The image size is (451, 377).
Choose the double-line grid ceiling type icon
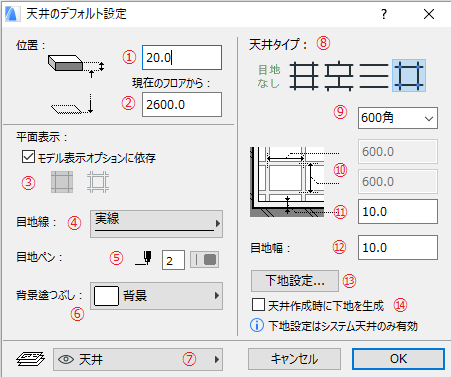click(x=304, y=76)
